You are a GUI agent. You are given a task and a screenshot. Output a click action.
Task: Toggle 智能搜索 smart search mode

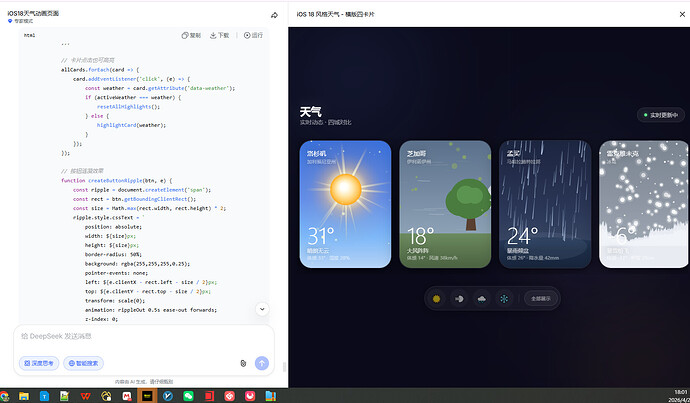84,363
